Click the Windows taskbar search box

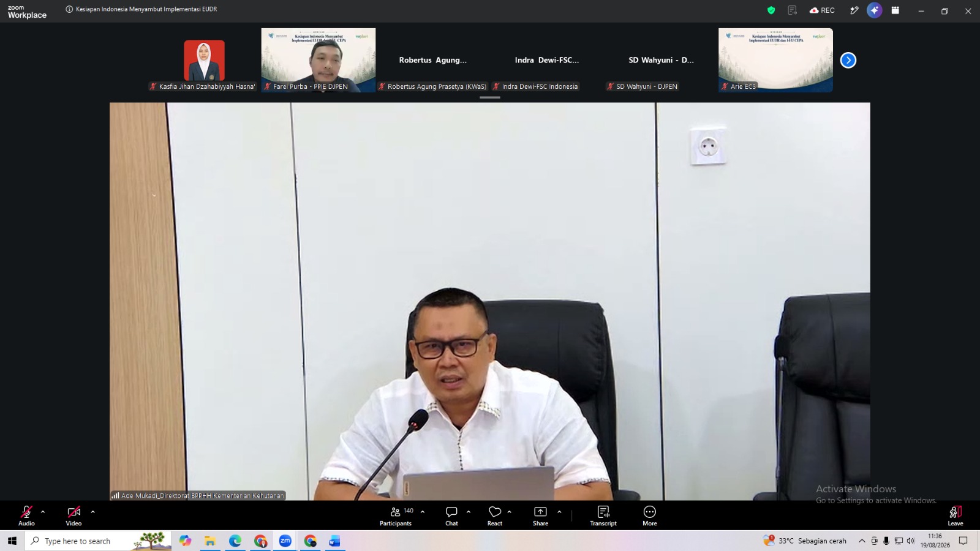(x=98, y=541)
